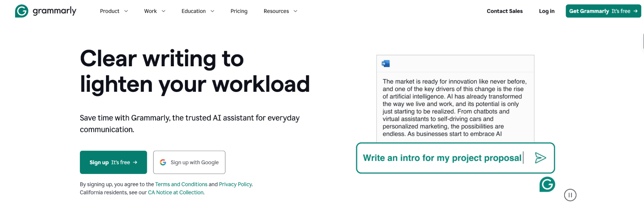This screenshot has width=644, height=221.
Task: Click Log in
Action: 547,11
